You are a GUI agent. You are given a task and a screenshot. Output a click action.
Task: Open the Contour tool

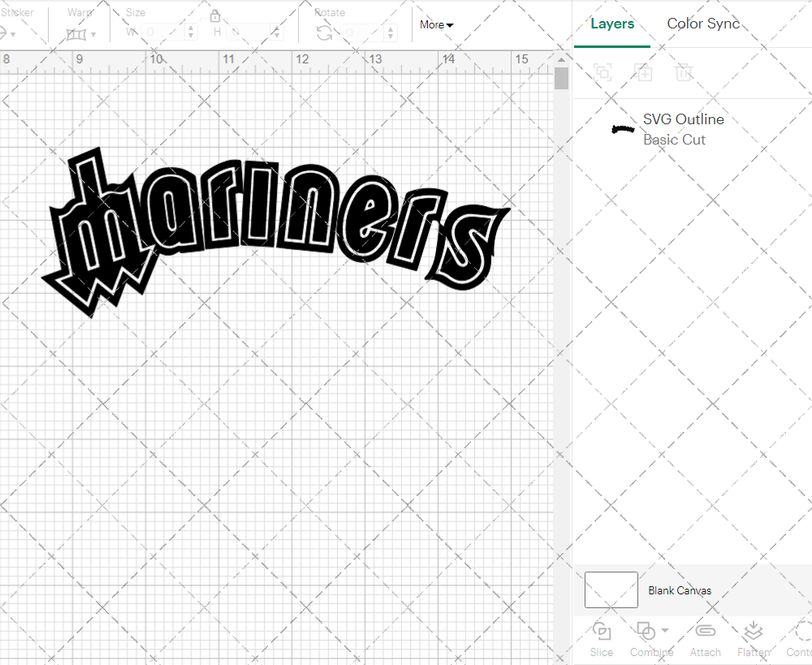point(800,640)
